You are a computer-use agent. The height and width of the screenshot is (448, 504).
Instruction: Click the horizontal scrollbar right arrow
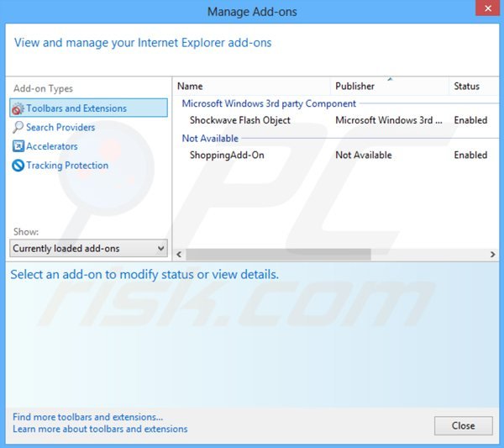click(493, 255)
